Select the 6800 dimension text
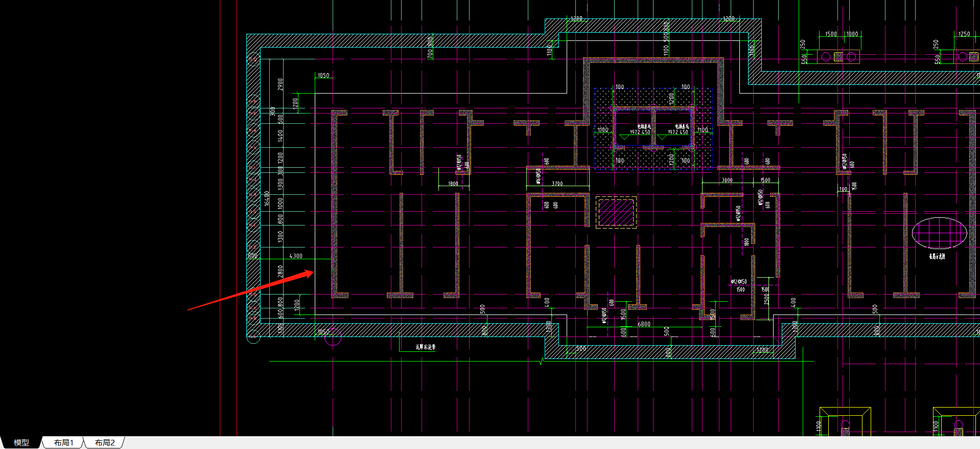Image resolution: width=980 pixels, height=449 pixels. pos(644,324)
